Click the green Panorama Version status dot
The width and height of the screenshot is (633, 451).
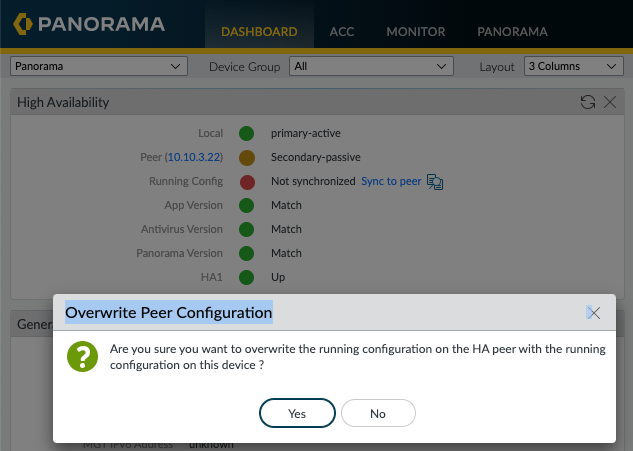pyautogui.click(x=246, y=253)
